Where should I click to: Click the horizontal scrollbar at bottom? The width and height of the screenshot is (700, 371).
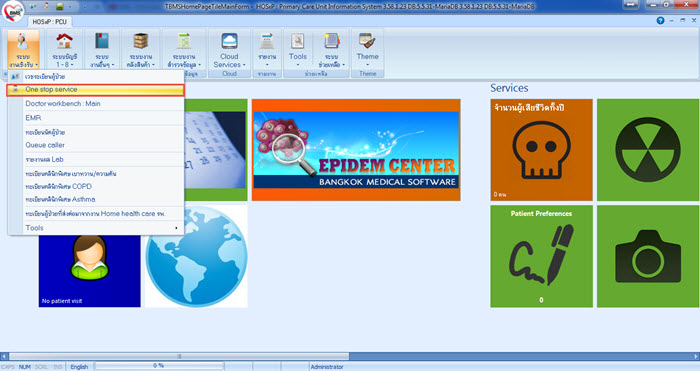pos(179,356)
